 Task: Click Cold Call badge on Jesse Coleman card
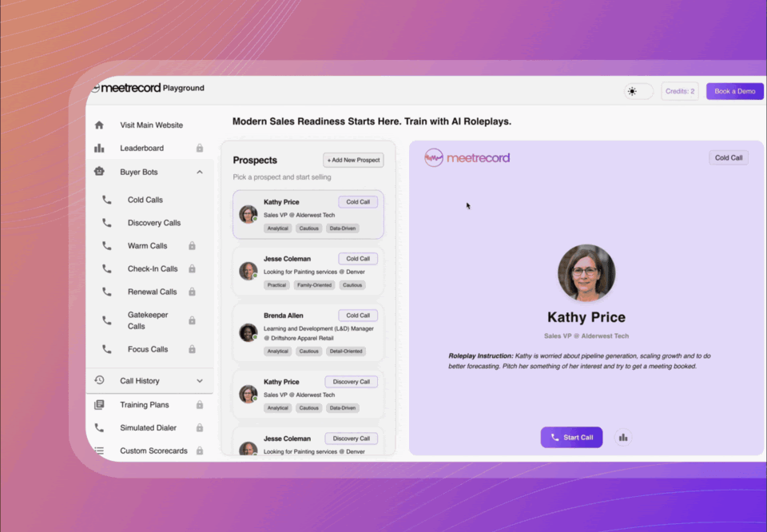pos(358,259)
